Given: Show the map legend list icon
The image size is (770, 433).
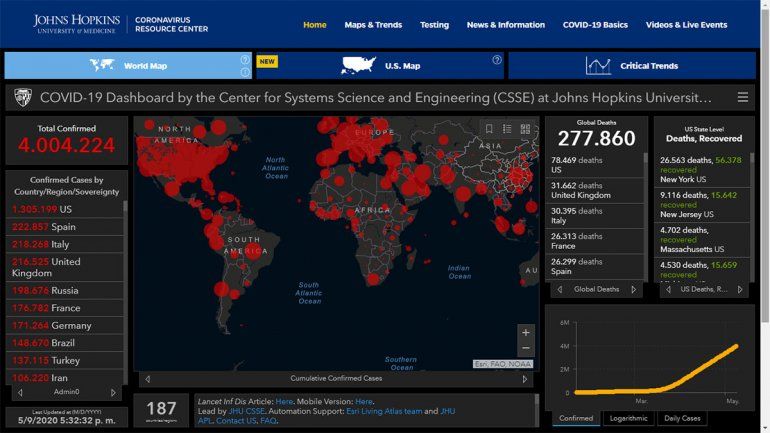Looking at the screenshot, I should click(x=507, y=129).
